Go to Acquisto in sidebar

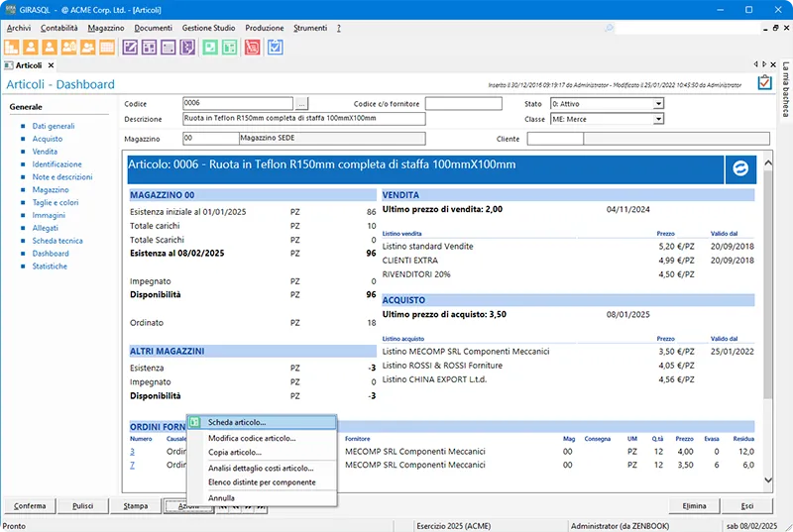coord(47,139)
